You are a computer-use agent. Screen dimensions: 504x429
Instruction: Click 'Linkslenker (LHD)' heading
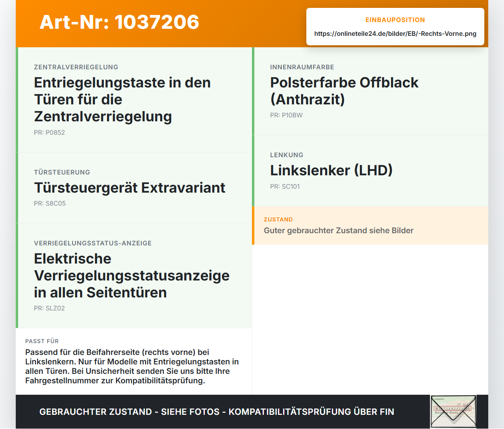pyautogui.click(x=331, y=171)
